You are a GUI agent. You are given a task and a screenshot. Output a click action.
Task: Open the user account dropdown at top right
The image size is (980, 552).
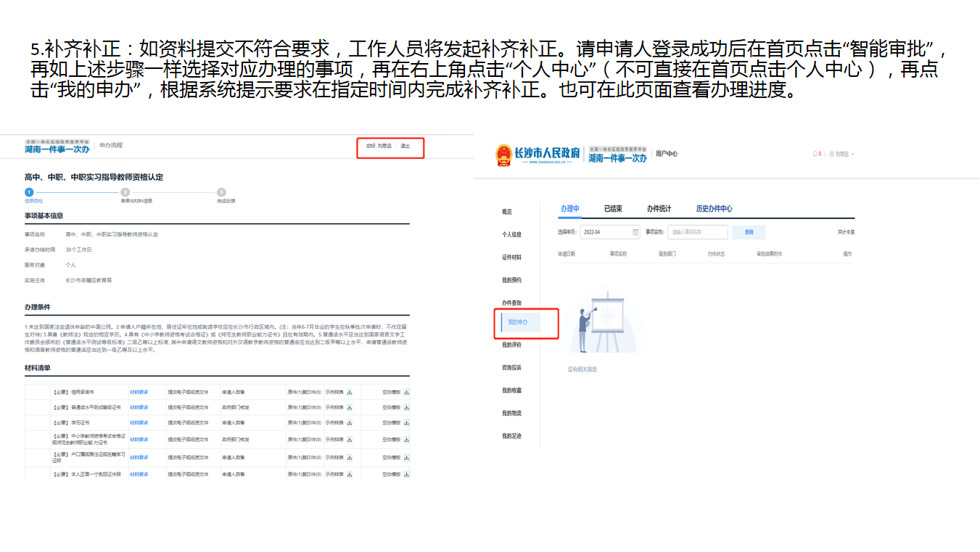click(843, 154)
